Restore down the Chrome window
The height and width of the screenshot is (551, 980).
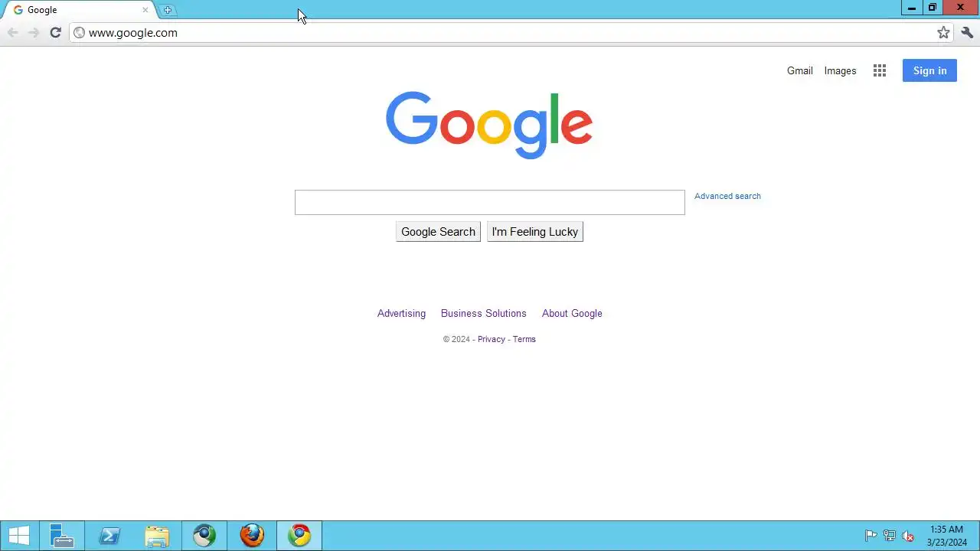point(932,8)
